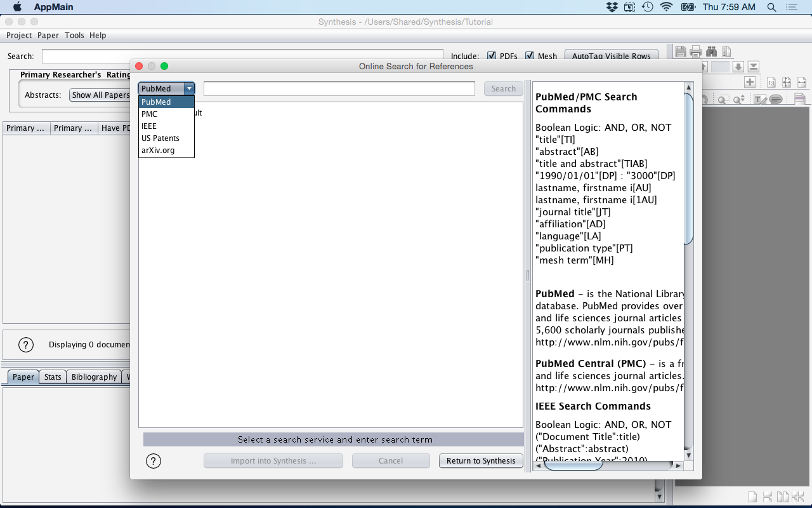
Task: Open the Tools menu
Action: (x=74, y=36)
